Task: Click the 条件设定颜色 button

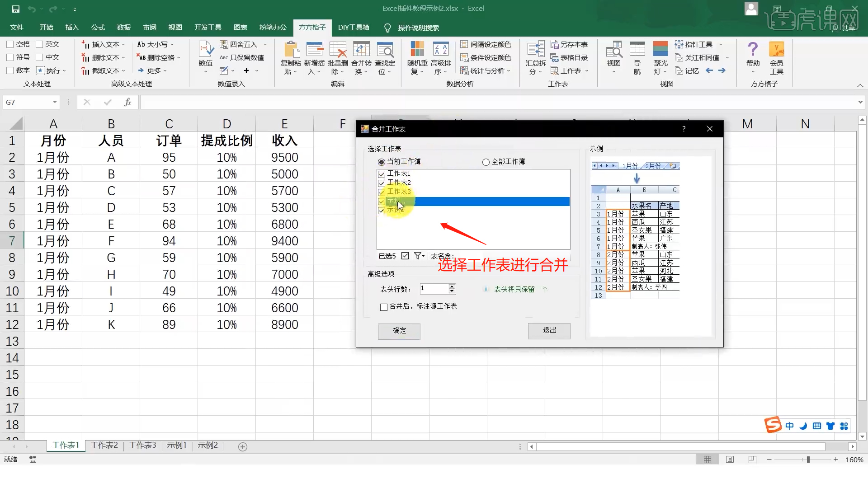Action: 486,57
